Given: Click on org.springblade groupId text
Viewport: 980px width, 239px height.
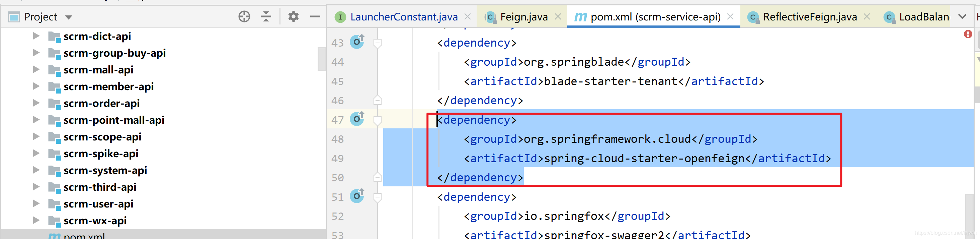Looking at the screenshot, I should tap(574, 62).
